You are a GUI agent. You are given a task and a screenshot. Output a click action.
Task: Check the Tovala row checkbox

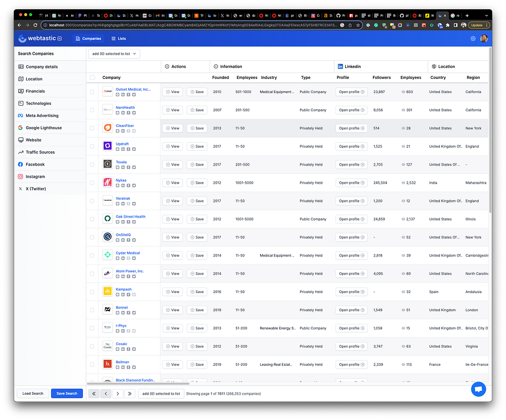92,164
